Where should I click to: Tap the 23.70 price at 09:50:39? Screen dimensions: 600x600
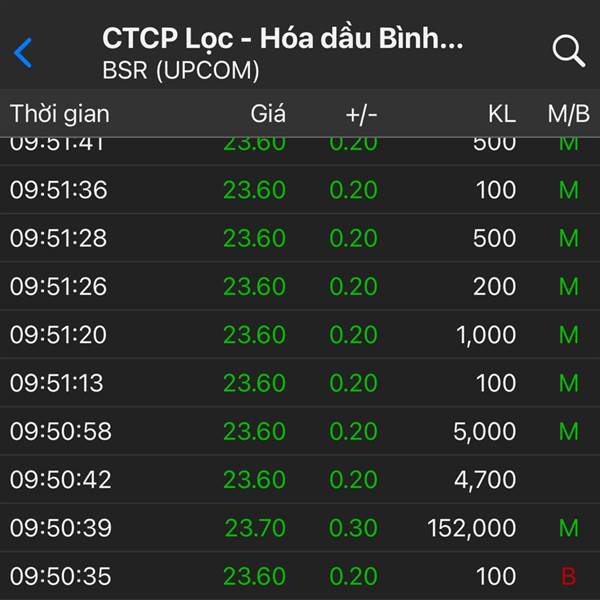pyautogui.click(x=255, y=528)
